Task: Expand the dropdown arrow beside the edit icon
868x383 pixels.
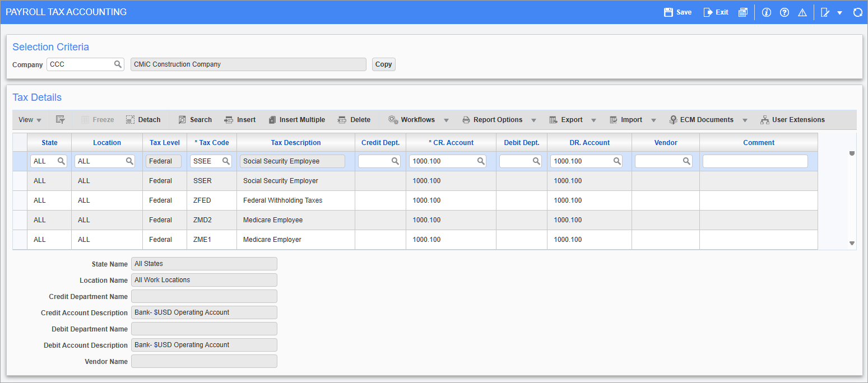Action: (x=839, y=13)
